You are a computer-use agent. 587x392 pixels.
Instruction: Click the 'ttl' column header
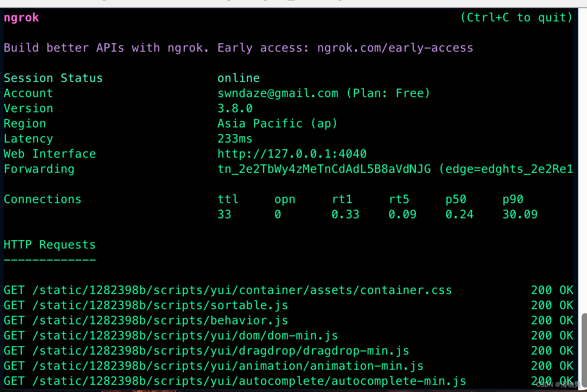(x=228, y=199)
